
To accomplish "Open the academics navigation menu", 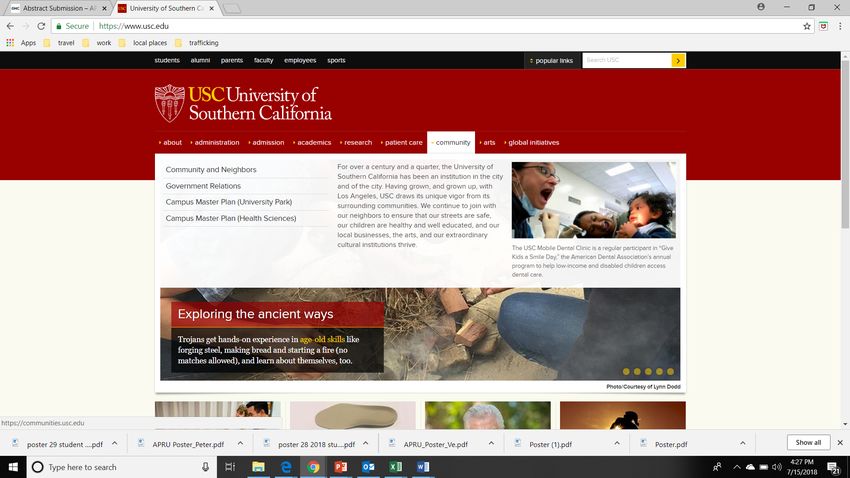I will point(312,143).
